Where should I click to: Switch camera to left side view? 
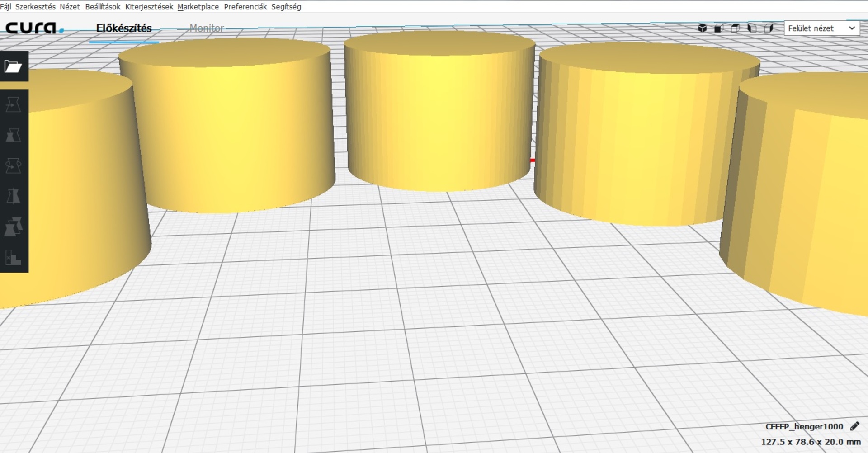(x=752, y=28)
